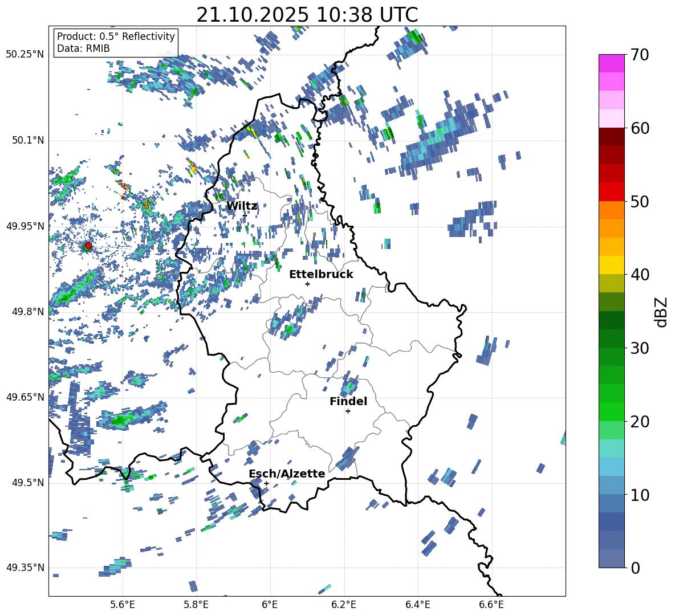Viewport: 675px width, 616px height.
Task: Click the 49.5°N latitude label
Action: pyautogui.click(x=29, y=482)
